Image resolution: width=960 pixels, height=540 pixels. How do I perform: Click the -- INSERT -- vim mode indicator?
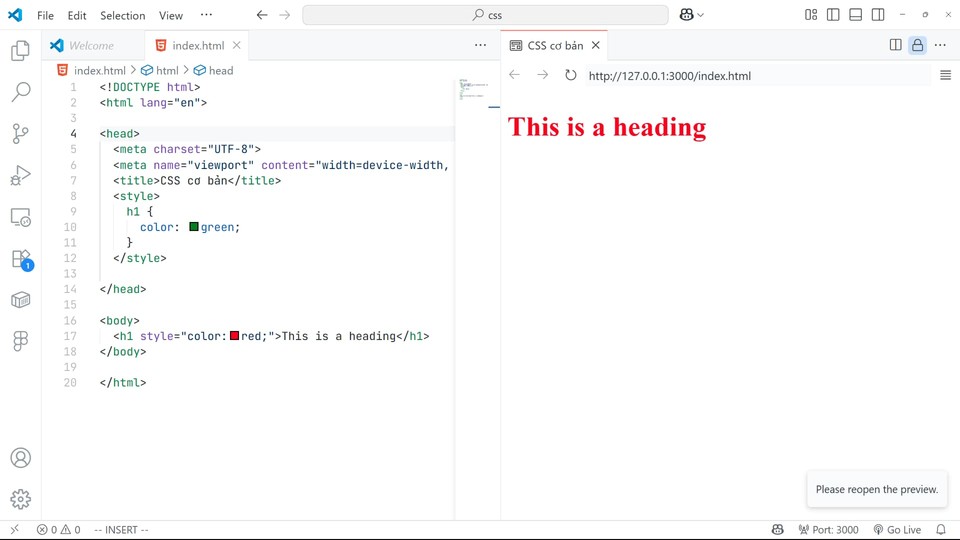(x=121, y=530)
